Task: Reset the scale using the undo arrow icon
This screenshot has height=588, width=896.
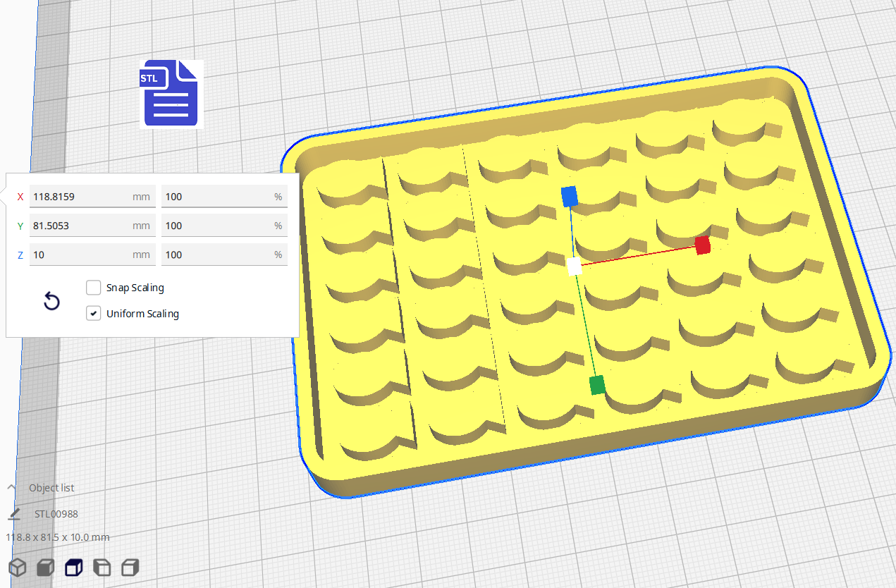Action: 51,301
